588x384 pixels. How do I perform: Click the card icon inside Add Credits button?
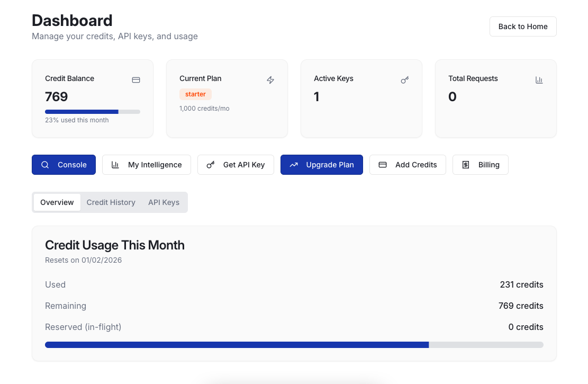click(383, 165)
